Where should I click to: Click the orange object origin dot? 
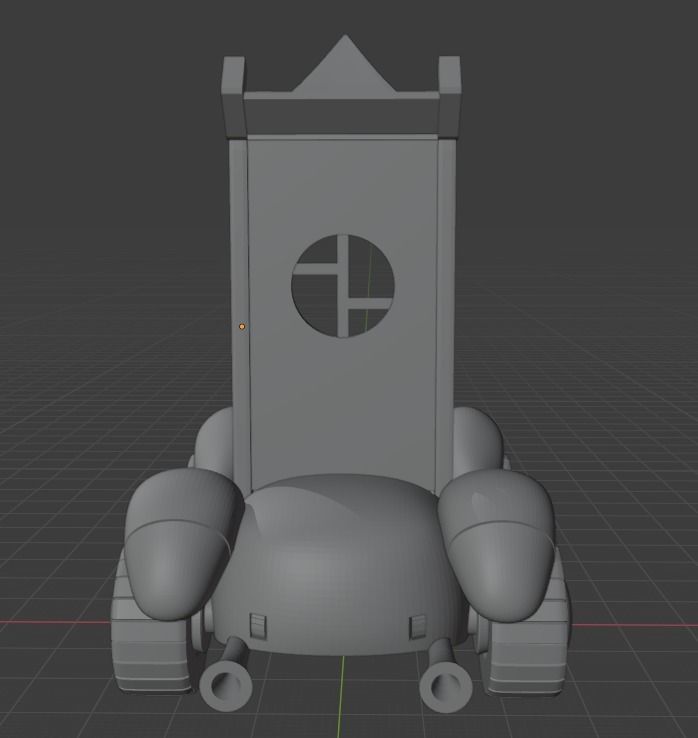point(242,326)
